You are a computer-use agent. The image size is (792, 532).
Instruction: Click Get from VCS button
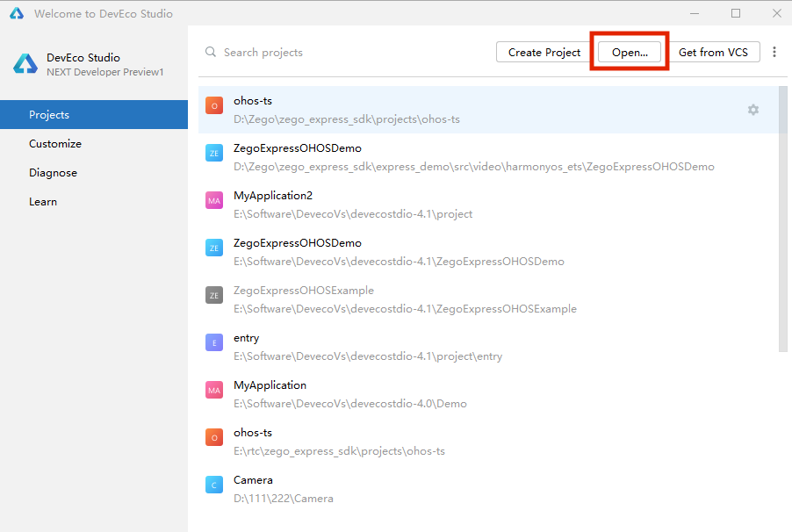point(713,53)
